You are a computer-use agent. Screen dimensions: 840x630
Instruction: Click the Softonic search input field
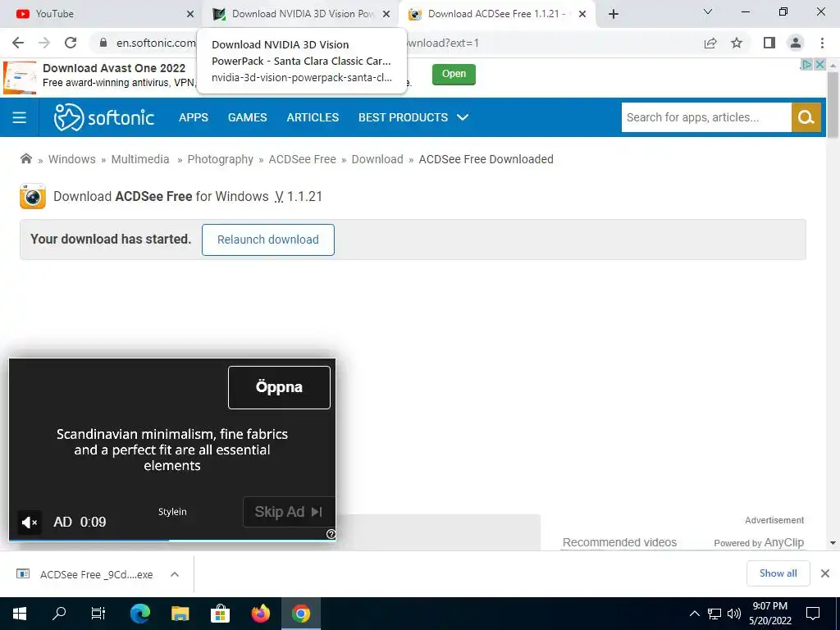[x=706, y=117]
